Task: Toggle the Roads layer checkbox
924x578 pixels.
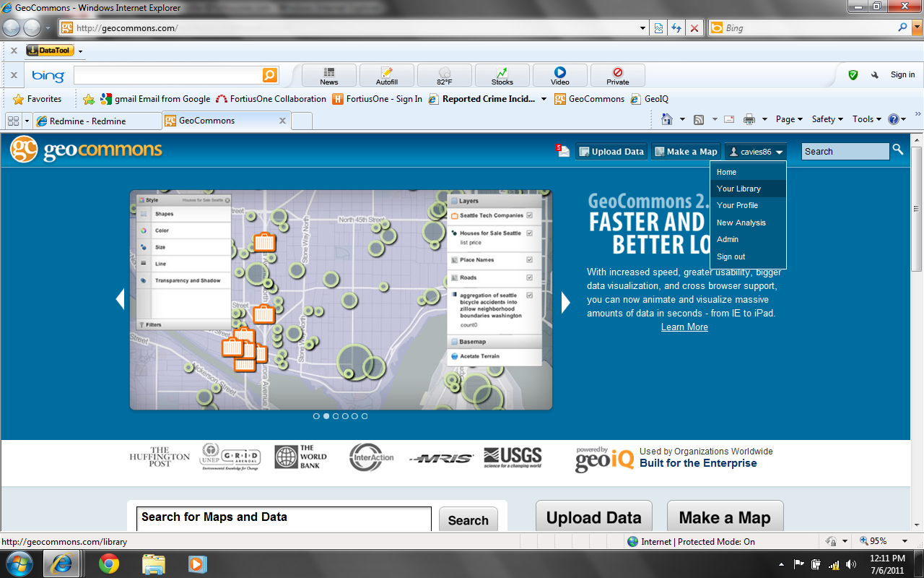Action: [x=530, y=277]
